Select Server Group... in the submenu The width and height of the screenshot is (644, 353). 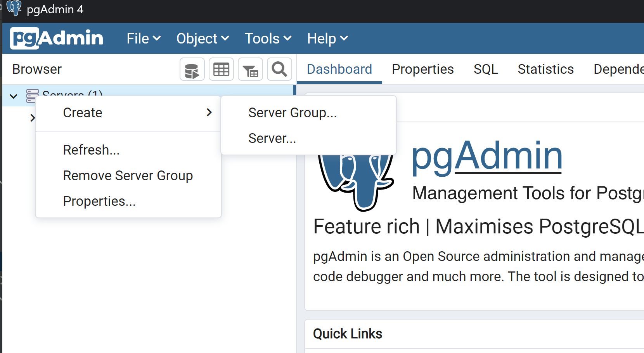click(x=308, y=113)
